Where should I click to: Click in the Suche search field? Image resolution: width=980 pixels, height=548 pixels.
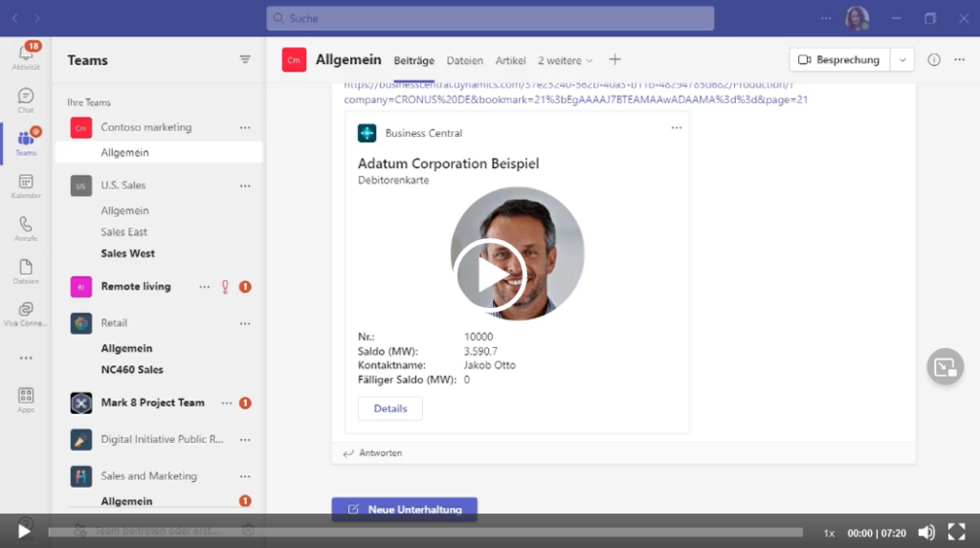tap(490, 18)
